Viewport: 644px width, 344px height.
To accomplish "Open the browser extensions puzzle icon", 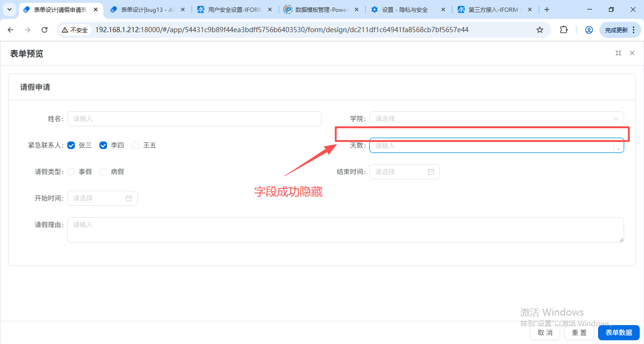I will [563, 30].
